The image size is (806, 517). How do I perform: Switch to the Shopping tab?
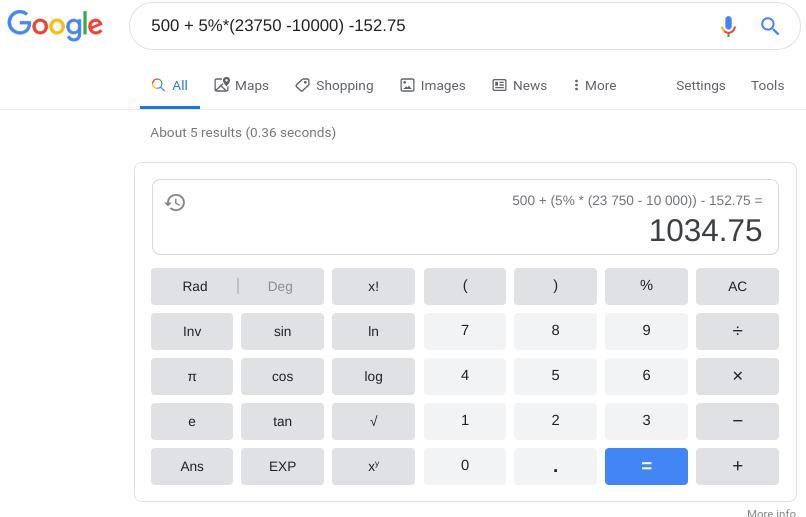(334, 86)
